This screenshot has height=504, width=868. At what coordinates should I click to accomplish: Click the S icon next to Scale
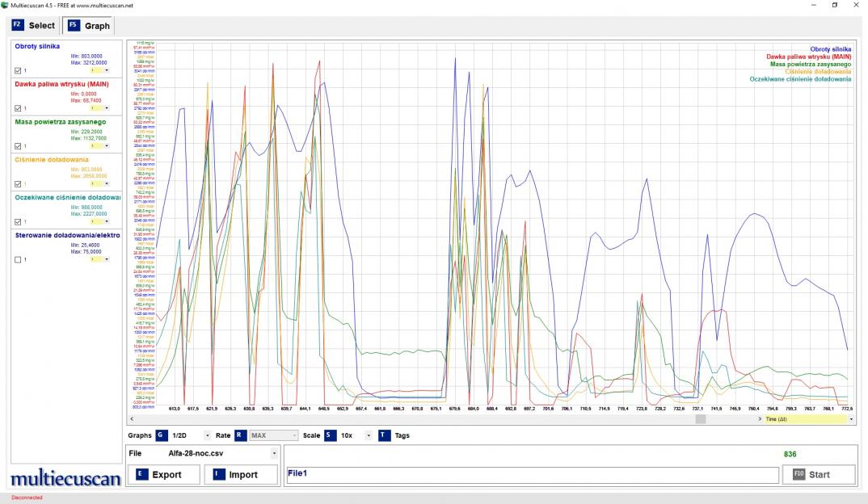click(x=331, y=435)
